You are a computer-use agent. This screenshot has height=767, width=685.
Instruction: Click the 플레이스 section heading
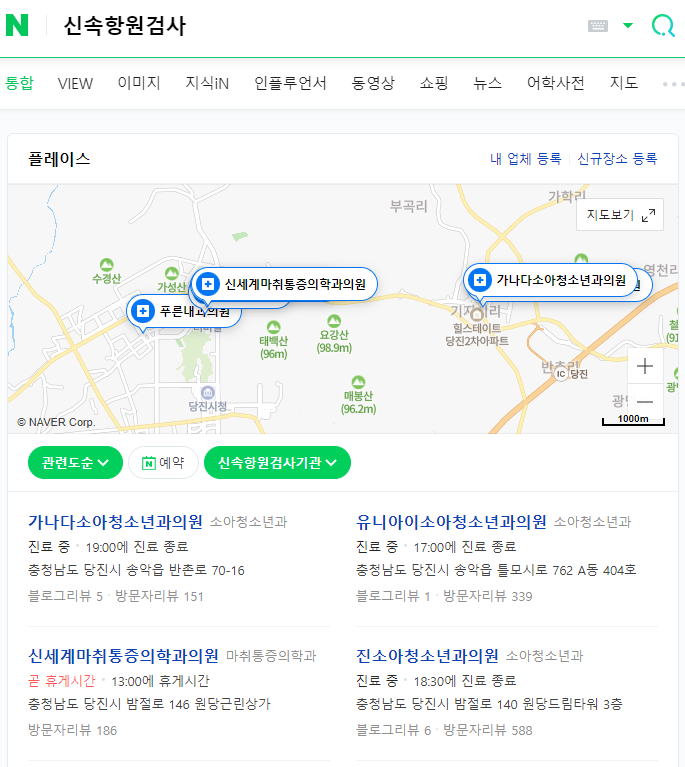pyautogui.click(x=59, y=159)
